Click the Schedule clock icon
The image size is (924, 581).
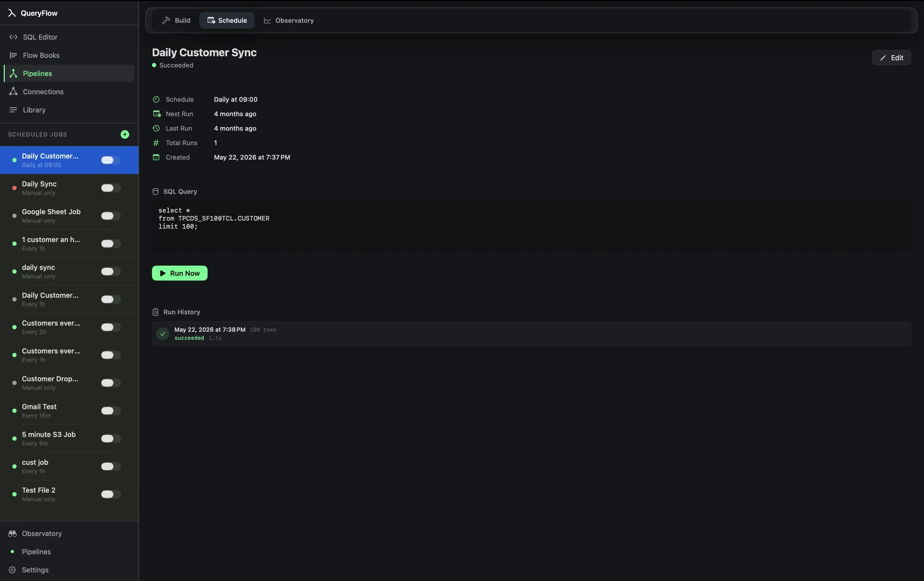click(x=156, y=100)
